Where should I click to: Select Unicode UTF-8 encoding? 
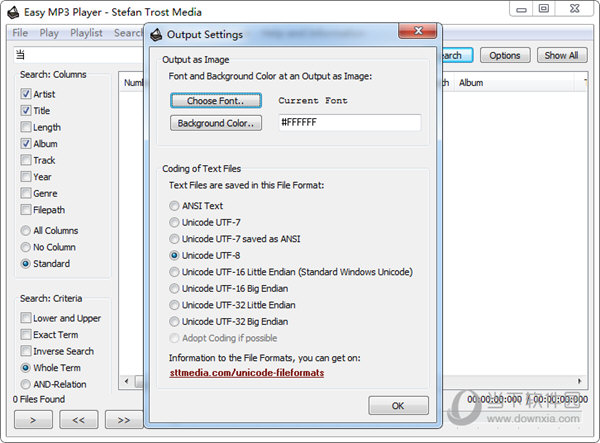205,255
